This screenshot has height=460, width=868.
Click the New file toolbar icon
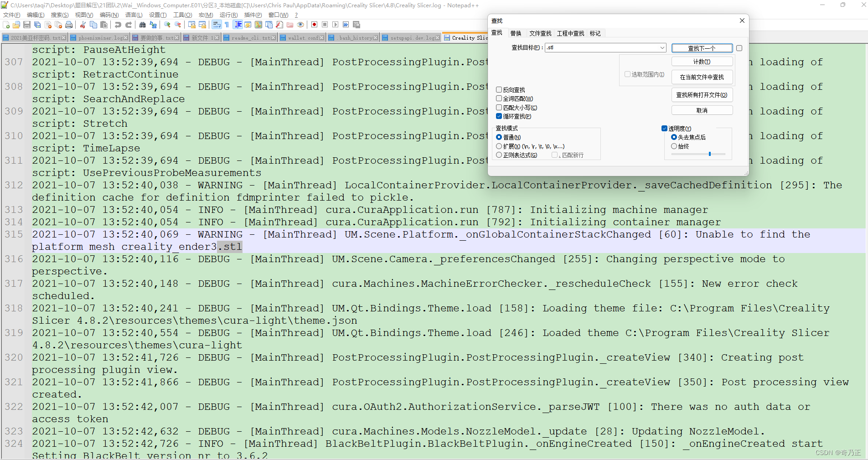tap(6, 25)
